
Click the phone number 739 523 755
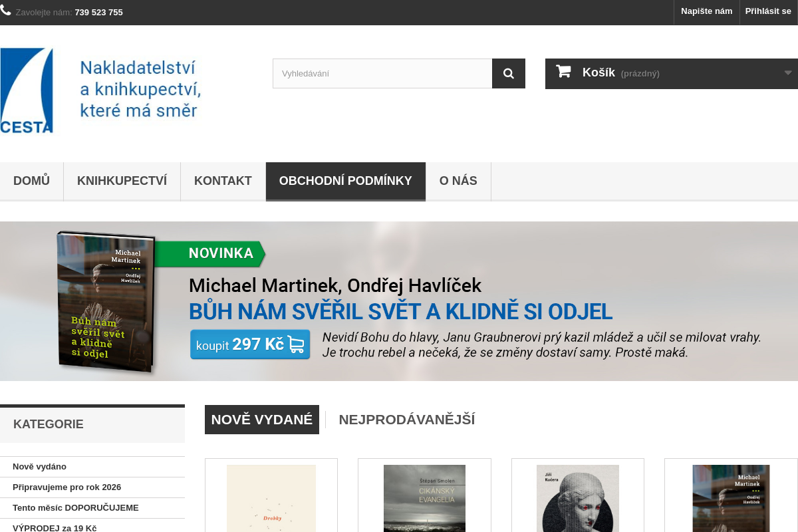(98, 12)
